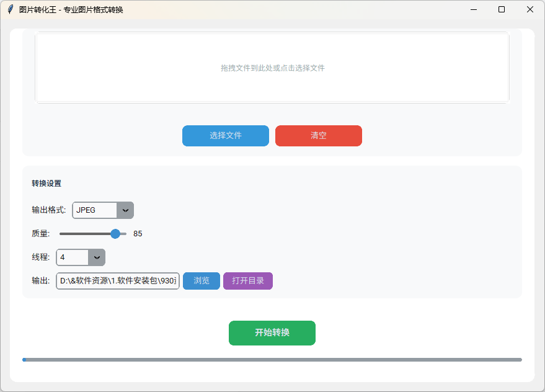
Task: Start conversion with the green 开始转换 button
Action: coord(272,333)
